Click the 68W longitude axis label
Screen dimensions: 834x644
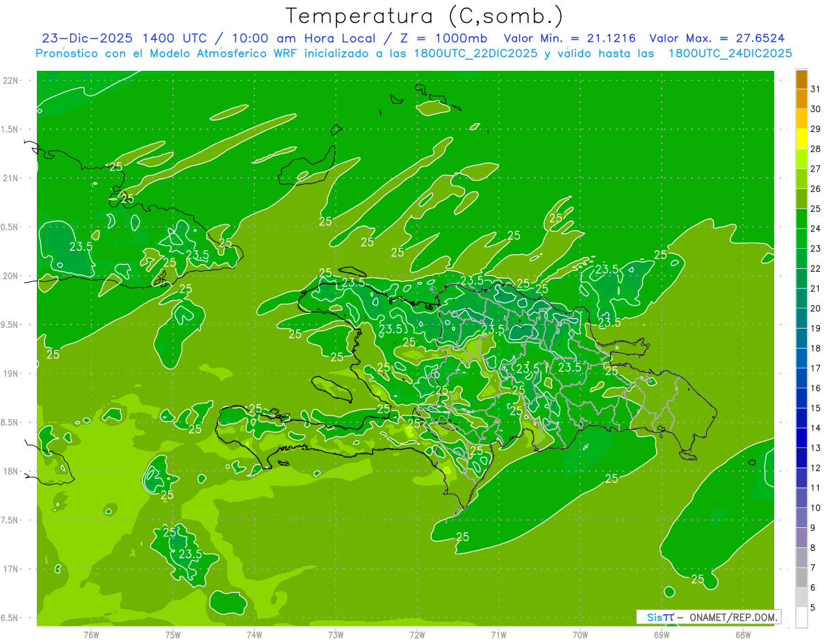pyautogui.click(x=743, y=634)
